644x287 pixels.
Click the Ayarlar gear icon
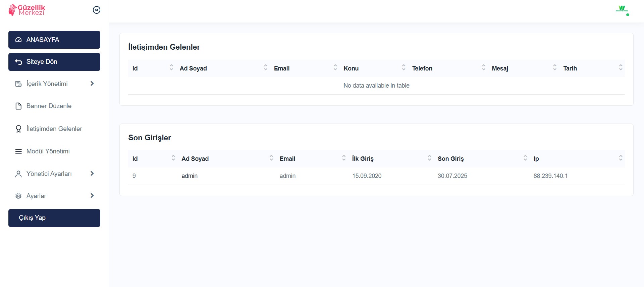click(x=18, y=196)
